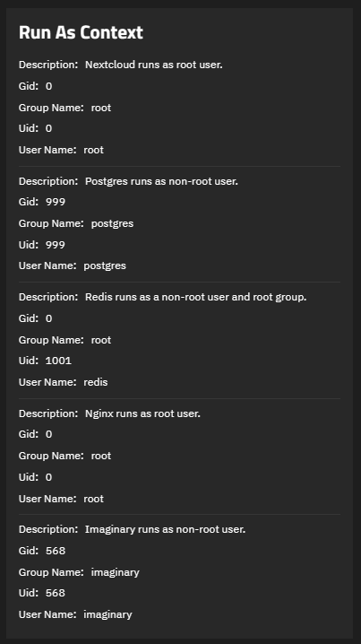
Task: Select the Redis non-root user description text
Action: [195, 297]
